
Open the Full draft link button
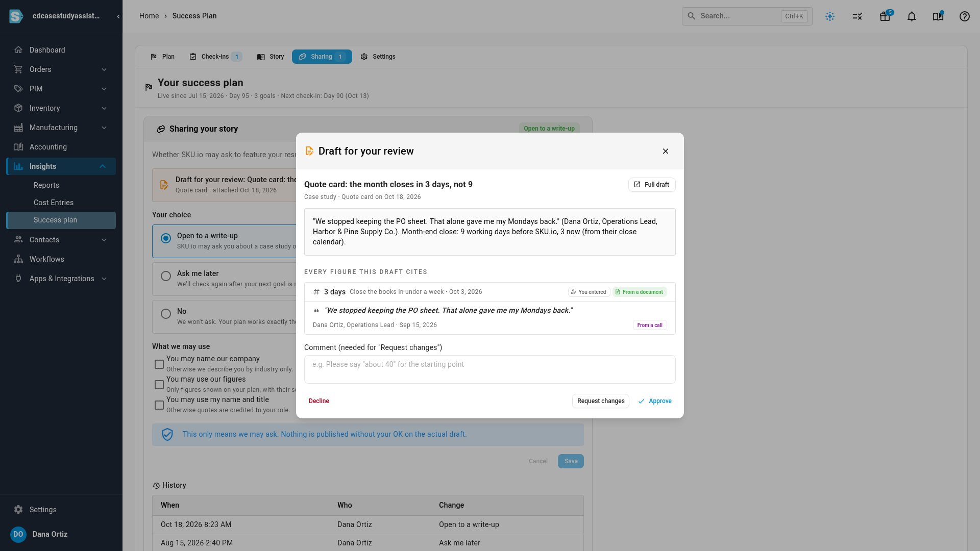(652, 185)
